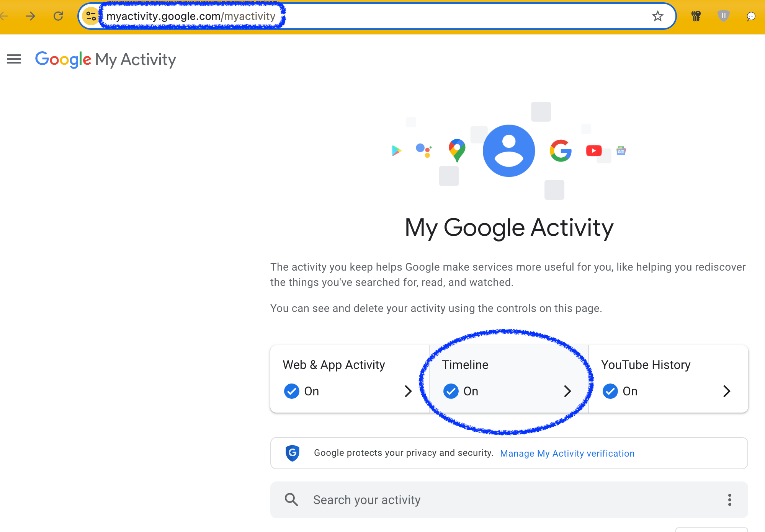This screenshot has width=765, height=532.
Task: Bookmark this page with star icon
Action: pyautogui.click(x=657, y=16)
